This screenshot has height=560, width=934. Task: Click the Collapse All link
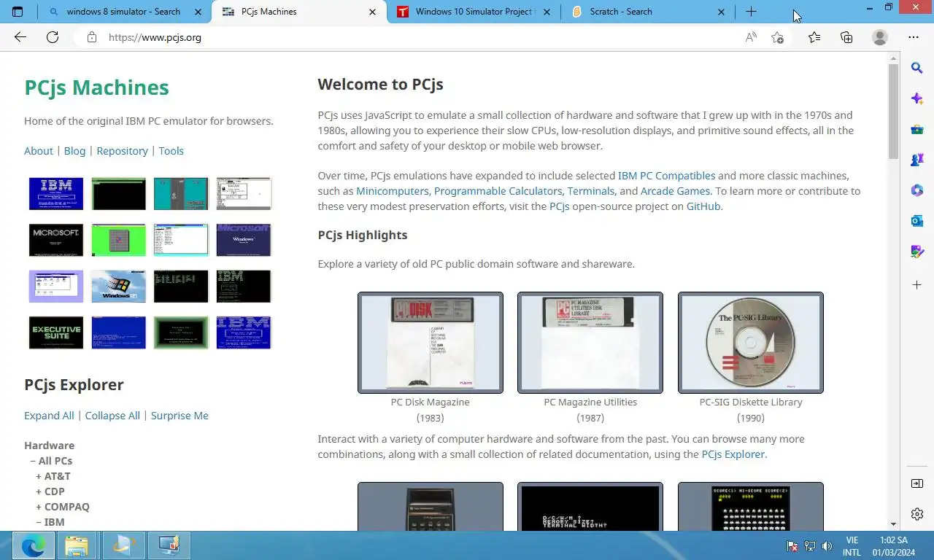point(112,416)
